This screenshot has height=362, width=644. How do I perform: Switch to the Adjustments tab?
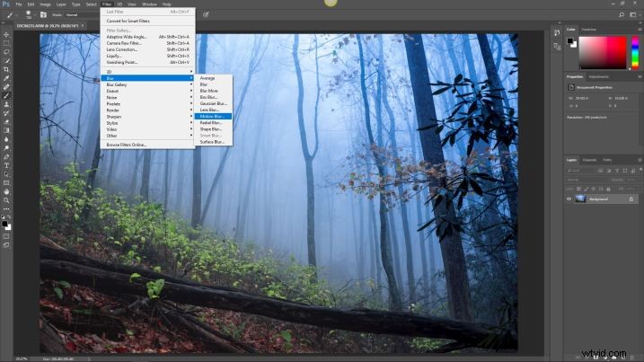coord(598,77)
